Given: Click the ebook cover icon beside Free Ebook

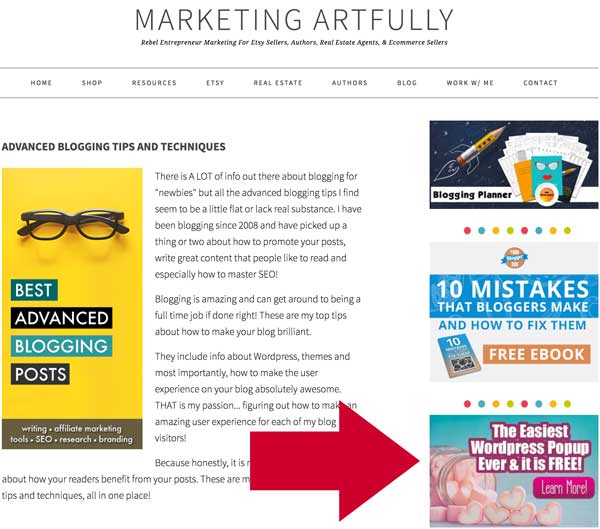Looking at the screenshot, I should pos(459,357).
